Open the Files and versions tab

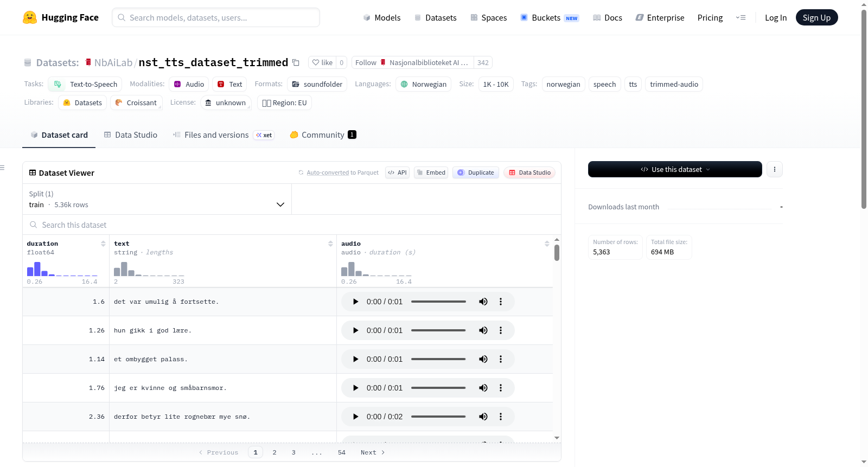[224, 135]
